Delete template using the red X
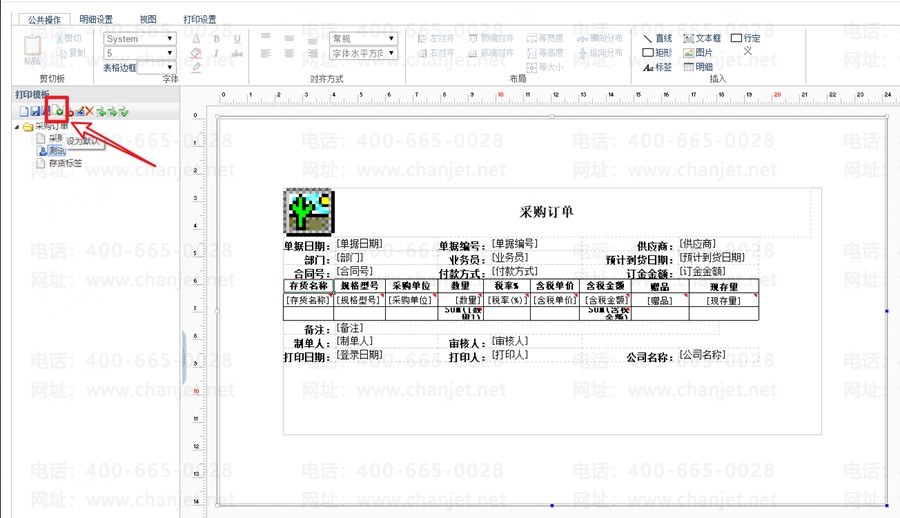 [x=90, y=111]
